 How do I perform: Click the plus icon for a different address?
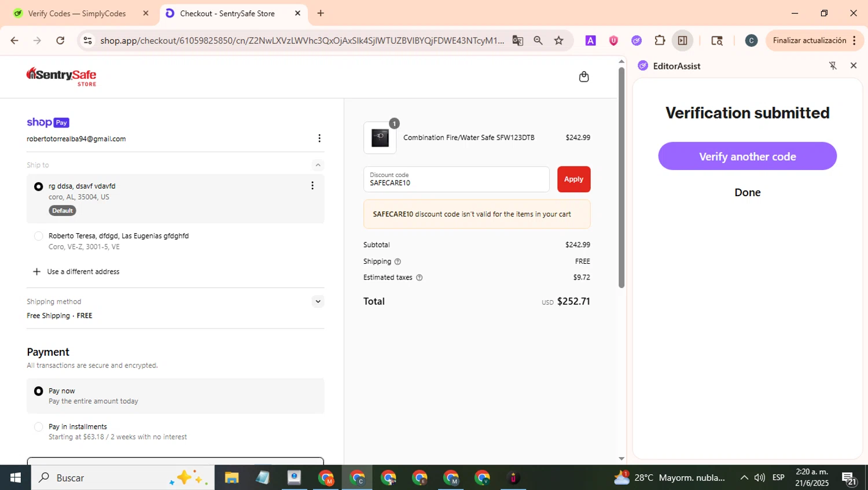coord(36,271)
